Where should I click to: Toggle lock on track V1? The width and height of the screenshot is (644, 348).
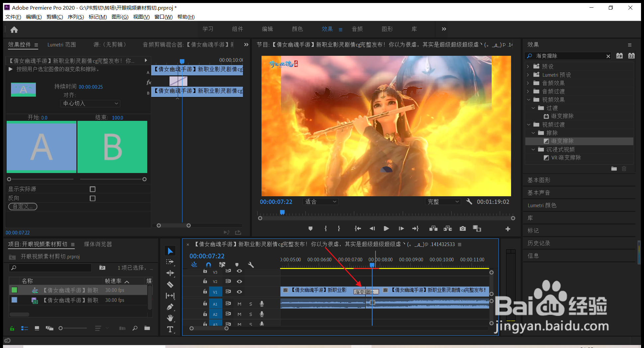[205, 291]
